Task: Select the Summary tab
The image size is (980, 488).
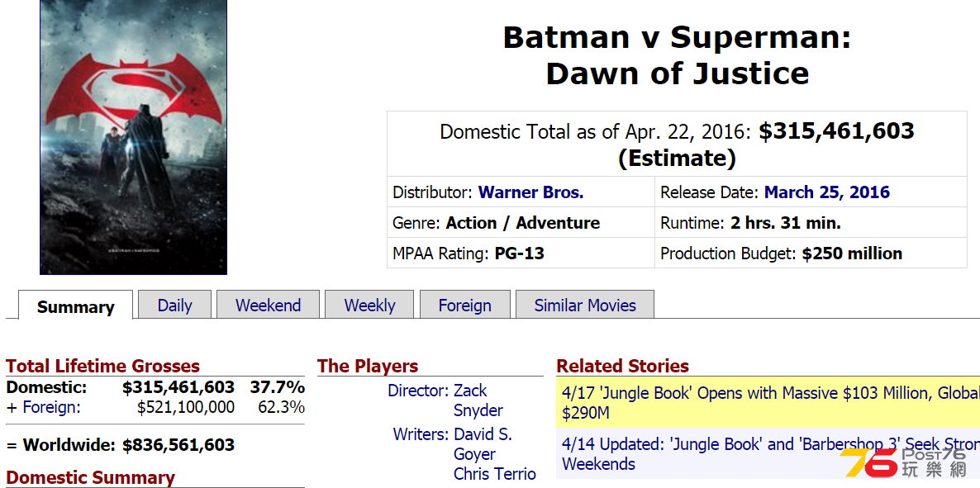Action: point(76,306)
